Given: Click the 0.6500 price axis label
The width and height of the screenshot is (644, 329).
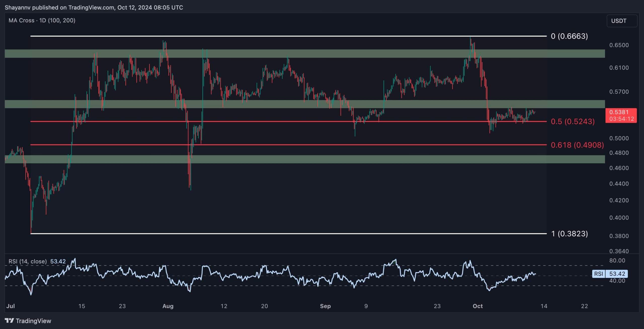Looking at the screenshot, I should [x=619, y=45].
